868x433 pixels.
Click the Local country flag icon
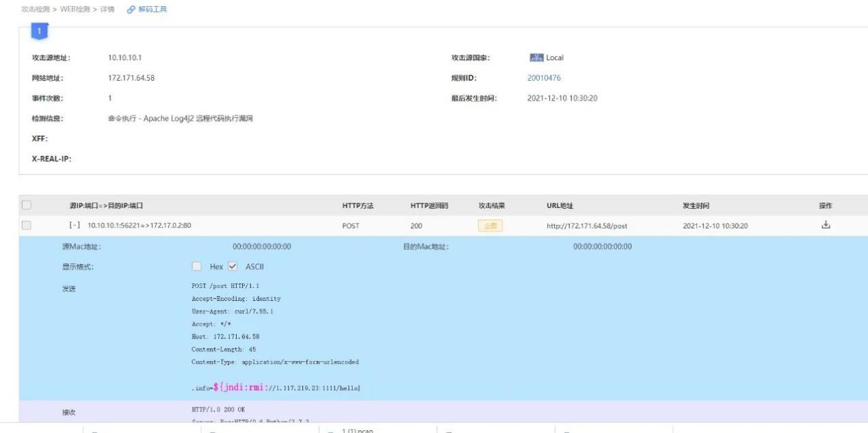click(x=536, y=57)
